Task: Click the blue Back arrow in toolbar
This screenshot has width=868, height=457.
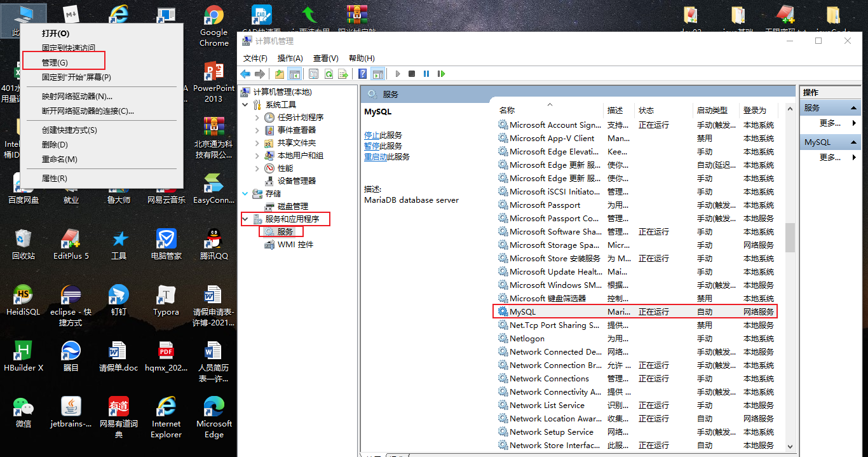Action: tap(245, 74)
